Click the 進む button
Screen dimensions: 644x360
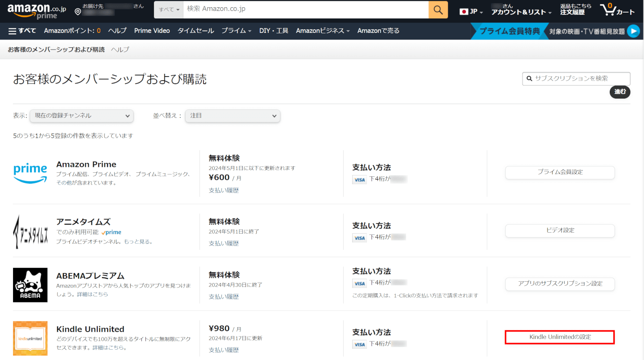pyautogui.click(x=620, y=92)
